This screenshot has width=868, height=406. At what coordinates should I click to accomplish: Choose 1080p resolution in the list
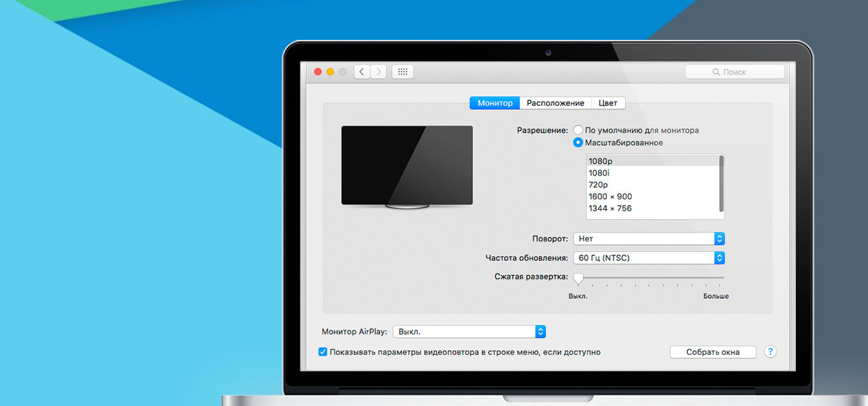652,161
